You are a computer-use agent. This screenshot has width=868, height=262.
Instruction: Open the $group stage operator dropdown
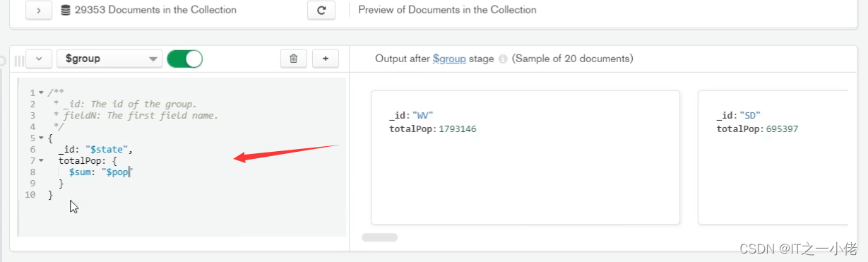[x=109, y=59]
